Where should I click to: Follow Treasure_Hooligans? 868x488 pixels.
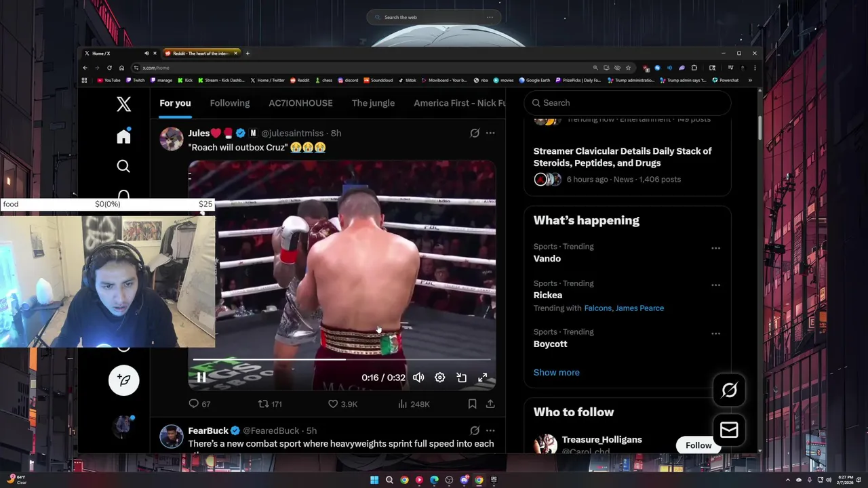click(x=698, y=445)
